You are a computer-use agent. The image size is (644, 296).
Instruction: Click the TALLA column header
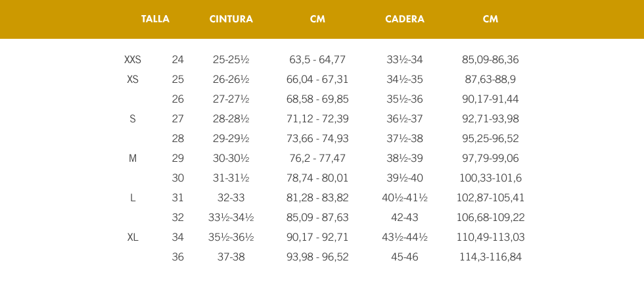tap(155, 19)
